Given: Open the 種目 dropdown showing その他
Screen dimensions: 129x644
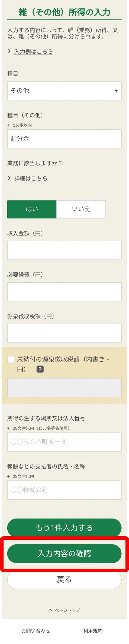Looking at the screenshot, I should click(x=64, y=91).
